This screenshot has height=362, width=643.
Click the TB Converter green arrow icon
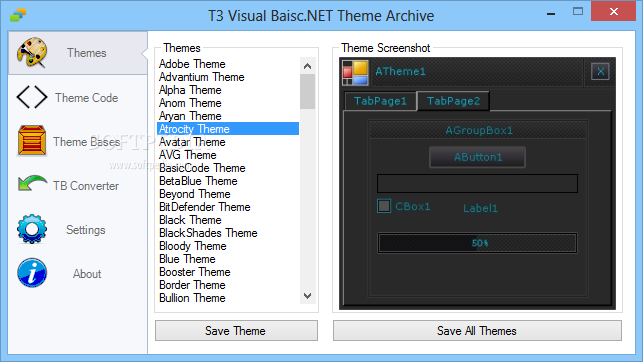32,183
